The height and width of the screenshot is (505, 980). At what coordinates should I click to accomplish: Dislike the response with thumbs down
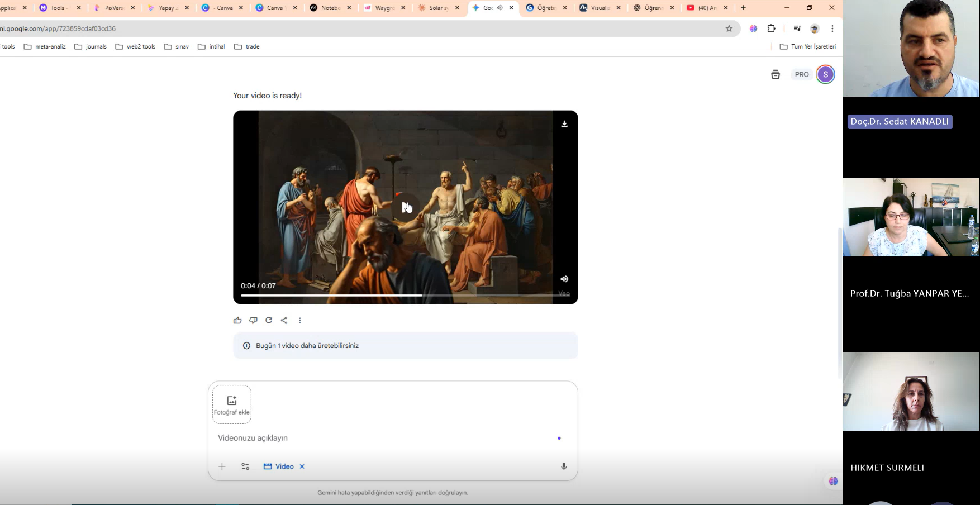(x=253, y=320)
